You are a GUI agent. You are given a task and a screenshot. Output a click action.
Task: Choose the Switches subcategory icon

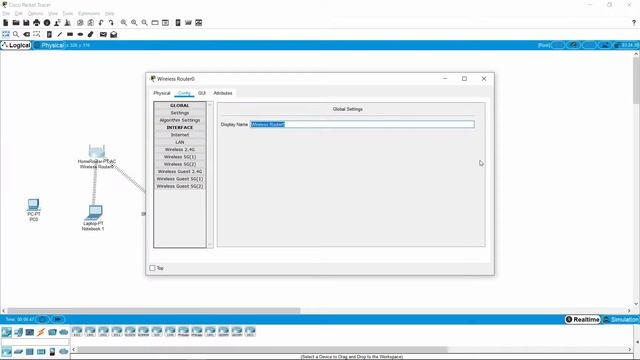click(18, 351)
